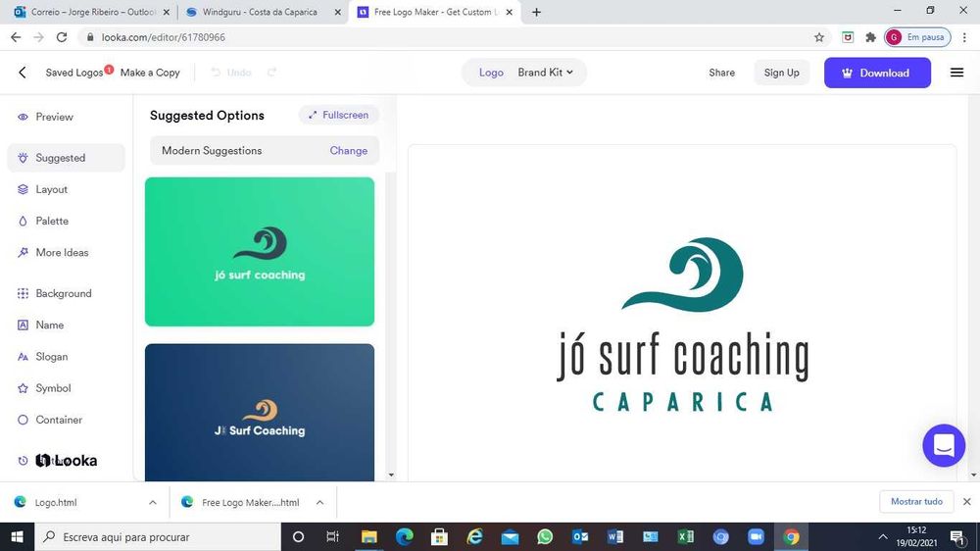Open the Windows Start menu

click(17, 536)
